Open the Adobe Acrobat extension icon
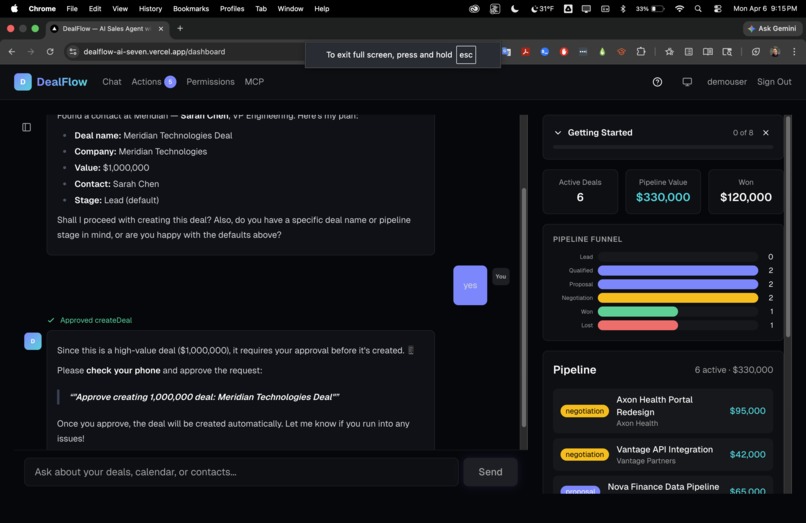Screen dimensions: 806x523 coord(525,51)
